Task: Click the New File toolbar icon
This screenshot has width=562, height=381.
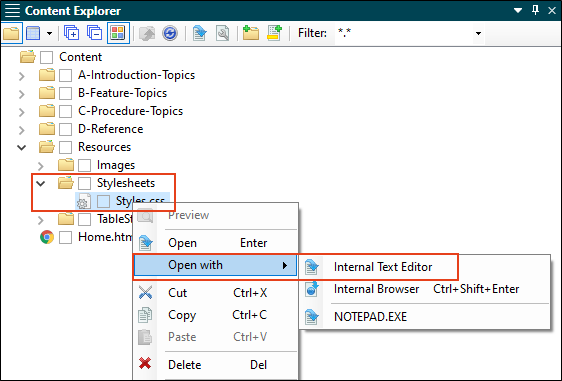Action: coord(274,33)
